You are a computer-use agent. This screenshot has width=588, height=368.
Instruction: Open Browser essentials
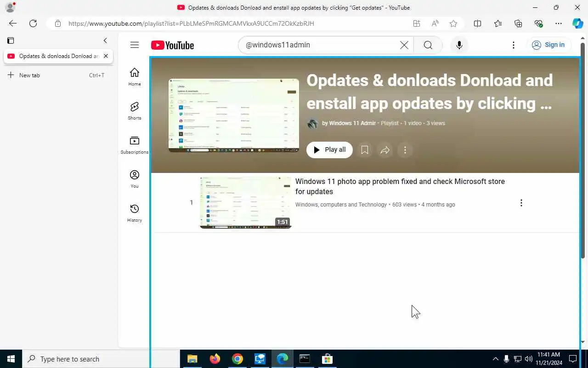pyautogui.click(x=538, y=23)
